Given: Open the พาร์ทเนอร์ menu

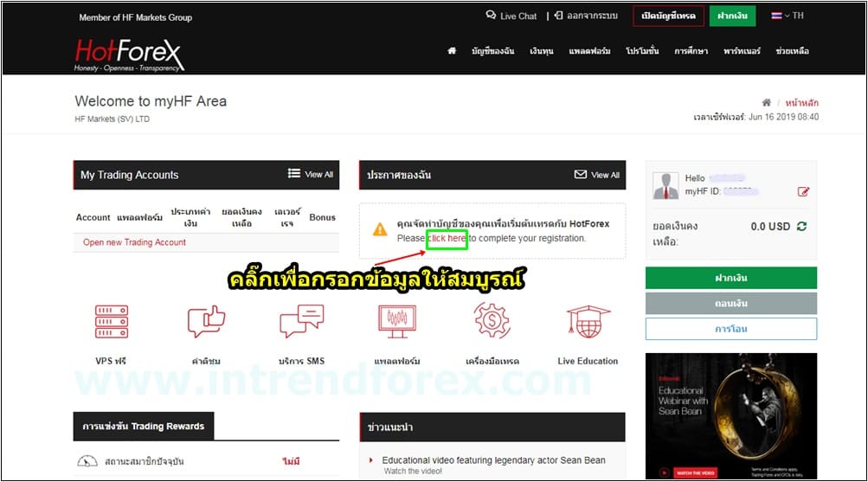Looking at the screenshot, I should [x=742, y=51].
